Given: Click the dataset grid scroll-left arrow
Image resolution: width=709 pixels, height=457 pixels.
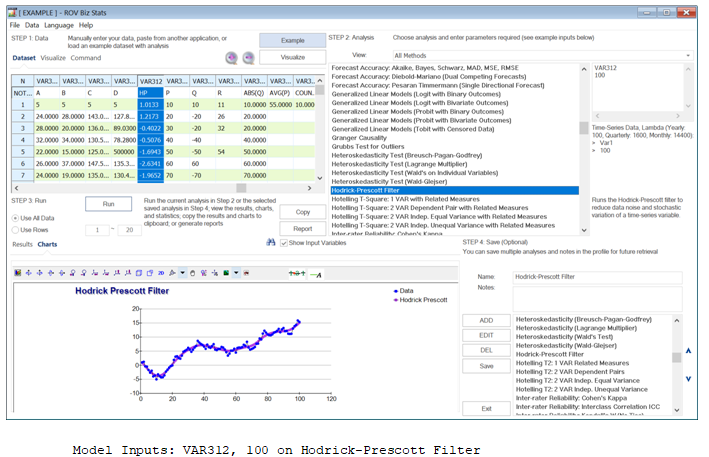Looking at the screenshot, I should click(17, 188).
